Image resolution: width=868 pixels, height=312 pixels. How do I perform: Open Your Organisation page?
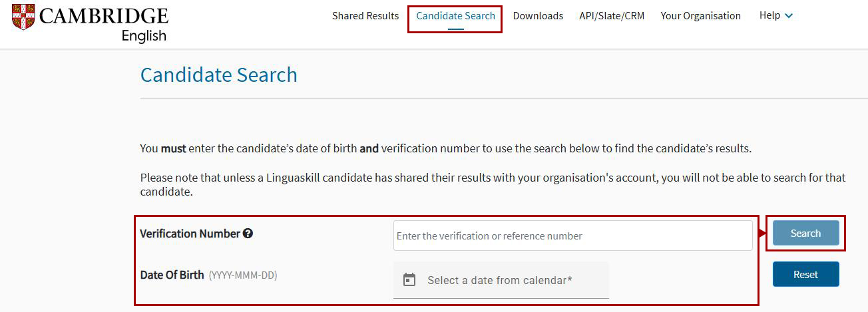[700, 16]
